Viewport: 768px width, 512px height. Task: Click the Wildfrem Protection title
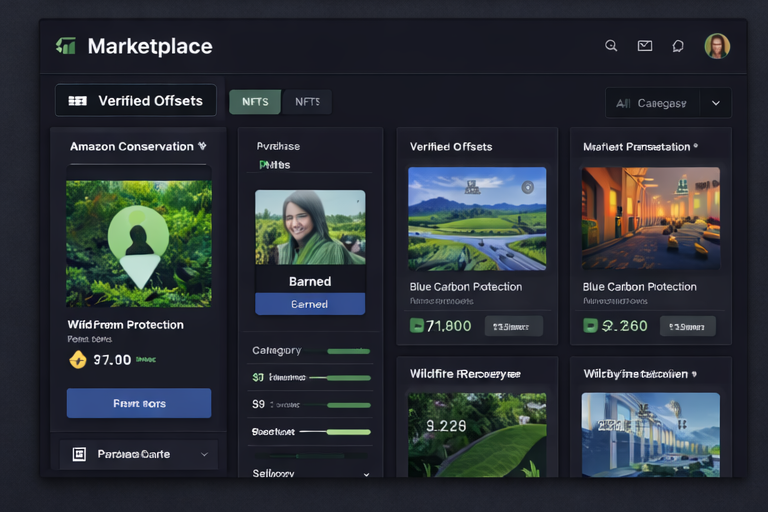(125, 325)
